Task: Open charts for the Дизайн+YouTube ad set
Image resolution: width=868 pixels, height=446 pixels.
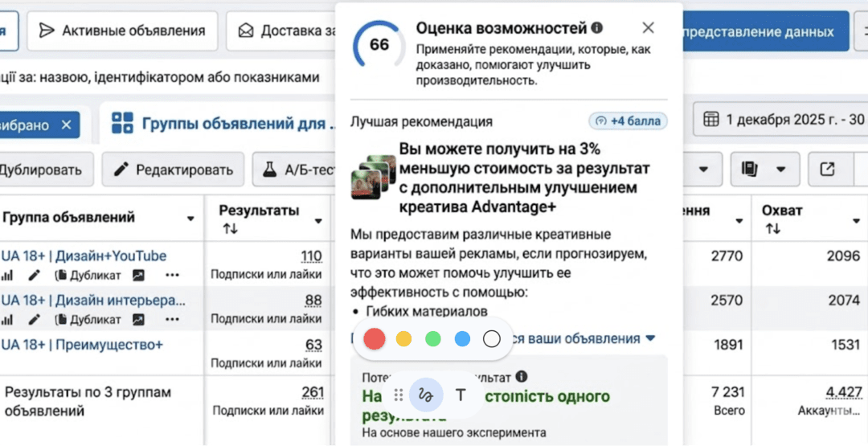Action: (x=7, y=275)
